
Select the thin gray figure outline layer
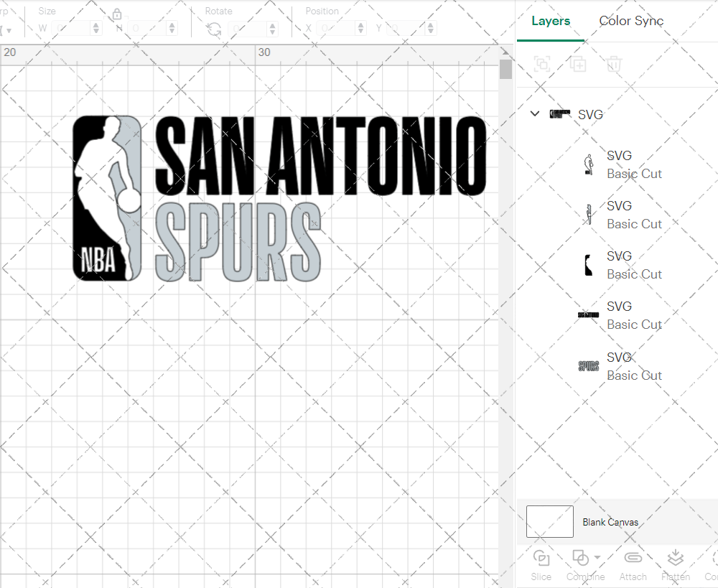pyautogui.click(x=589, y=215)
